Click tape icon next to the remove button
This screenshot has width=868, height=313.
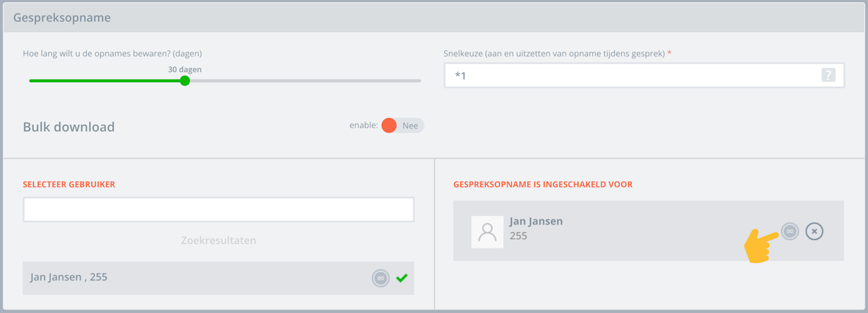790,232
